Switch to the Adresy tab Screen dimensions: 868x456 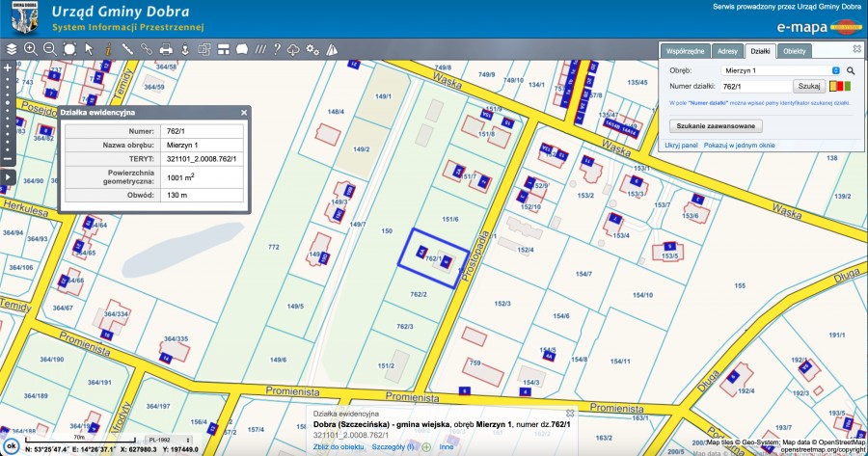[728, 50]
